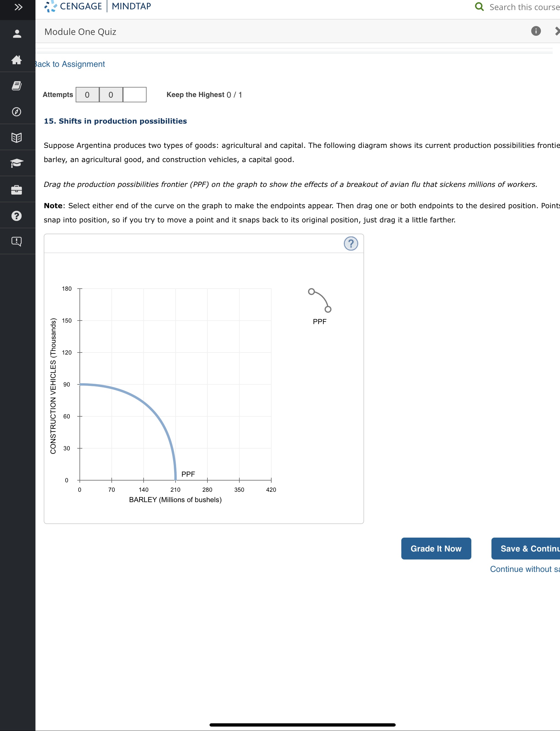Click Continue without saving
This screenshot has height=731, width=560.
pyautogui.click(x=523, y=569)
